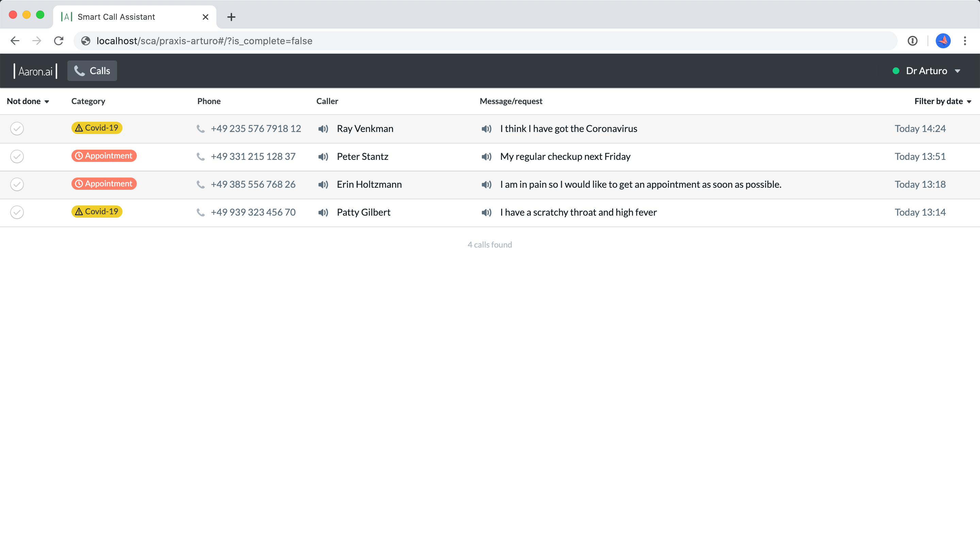Click phone number +49 331 215 128 37

point(253,157)
